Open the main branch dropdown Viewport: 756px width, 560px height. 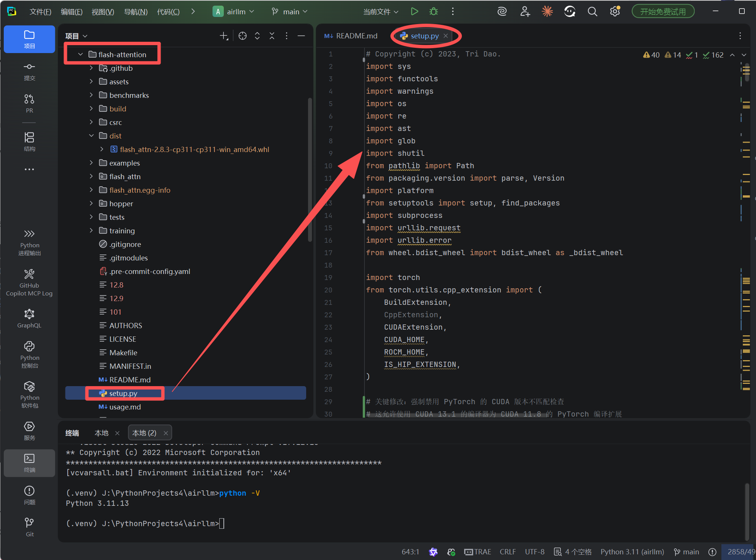(290, 12)
